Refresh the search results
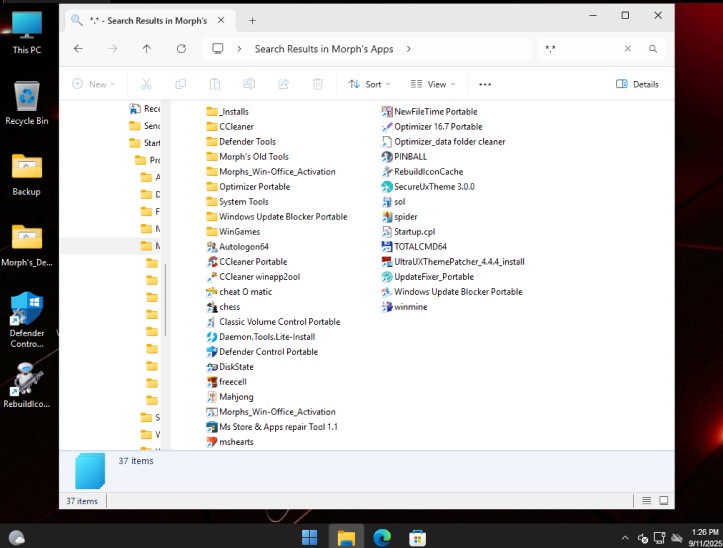The image size is (723, 548). (181, 48)
